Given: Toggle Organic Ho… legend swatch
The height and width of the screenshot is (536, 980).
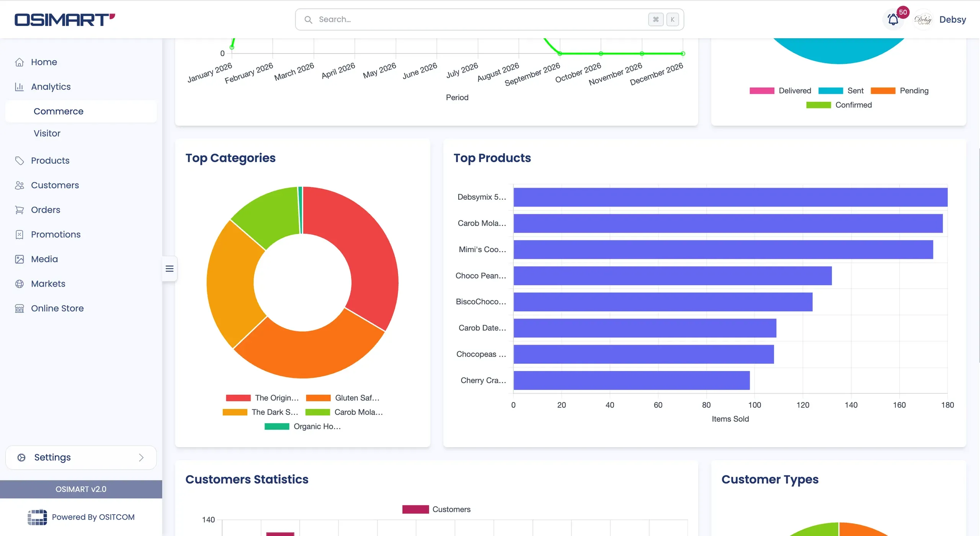Looking at the screenshot, I should coord(277,427).
